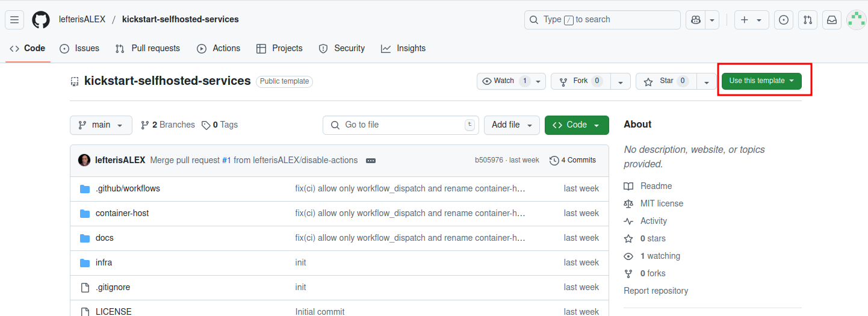Open the Insights tab
Screen dimensions: 868x316
[403, 48]
